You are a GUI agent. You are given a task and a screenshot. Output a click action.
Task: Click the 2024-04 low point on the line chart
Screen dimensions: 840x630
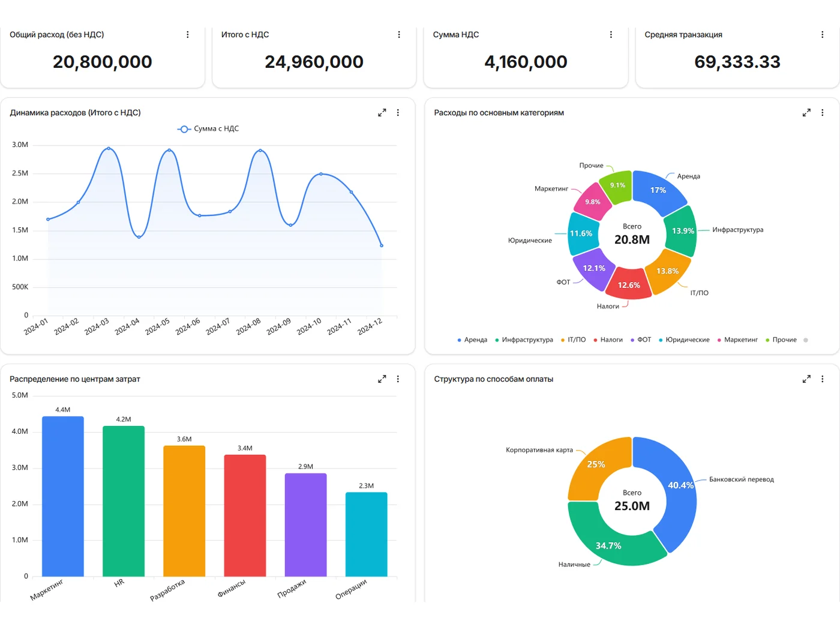pos(139,237)
